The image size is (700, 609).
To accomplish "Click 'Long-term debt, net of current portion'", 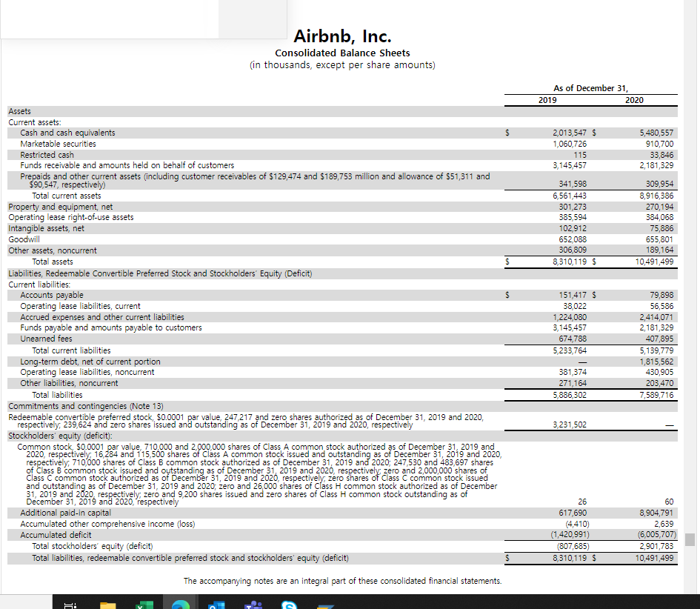I will 90,362.
